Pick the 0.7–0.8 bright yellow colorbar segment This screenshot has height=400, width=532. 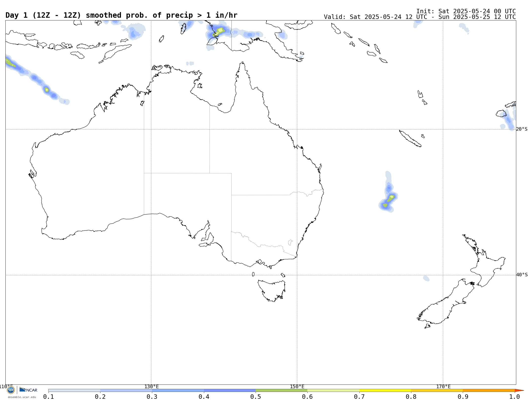385,390
